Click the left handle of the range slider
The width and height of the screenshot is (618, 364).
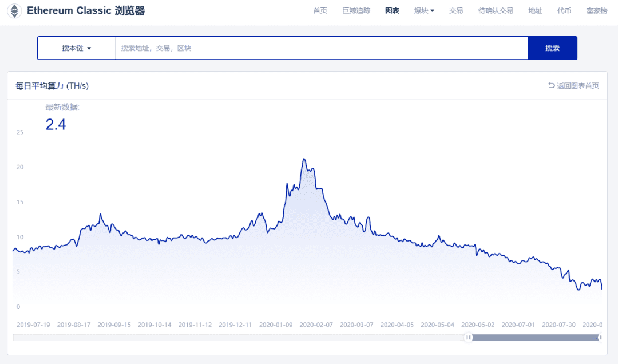[468, 337]
